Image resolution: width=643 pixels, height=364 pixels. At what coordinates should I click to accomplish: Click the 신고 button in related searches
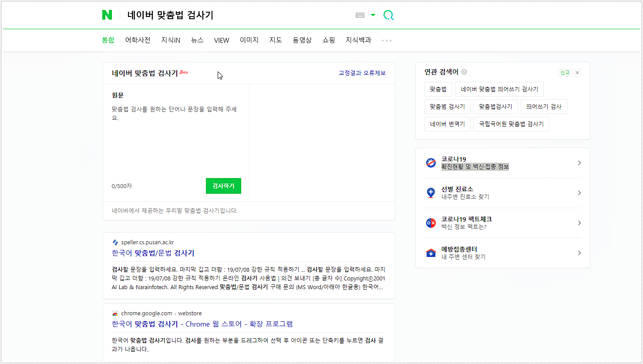(x=565, y=73)
